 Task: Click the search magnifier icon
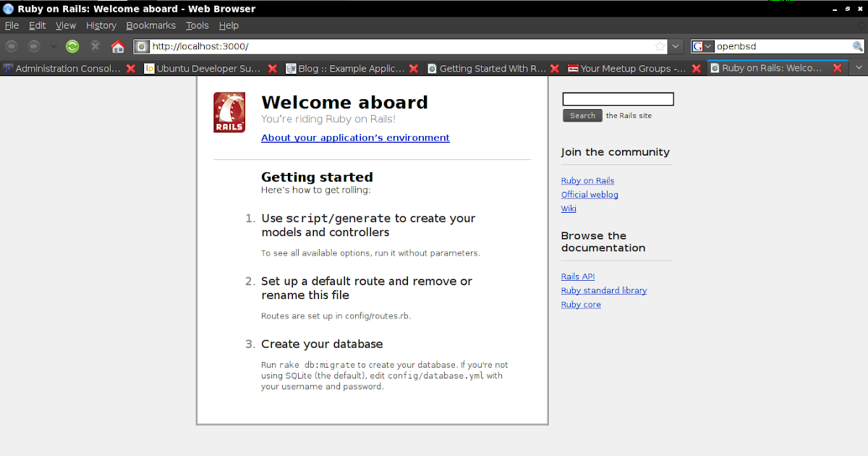click(858, 46)
